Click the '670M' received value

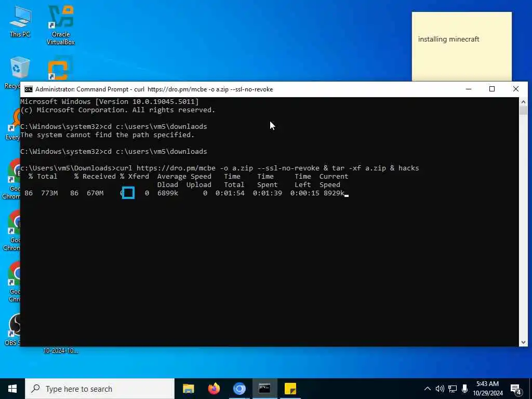[x=95, y=193]
